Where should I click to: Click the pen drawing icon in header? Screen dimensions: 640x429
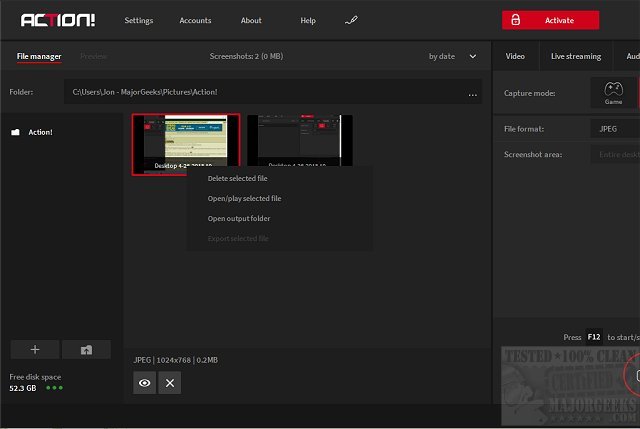(x=351, y=20)
